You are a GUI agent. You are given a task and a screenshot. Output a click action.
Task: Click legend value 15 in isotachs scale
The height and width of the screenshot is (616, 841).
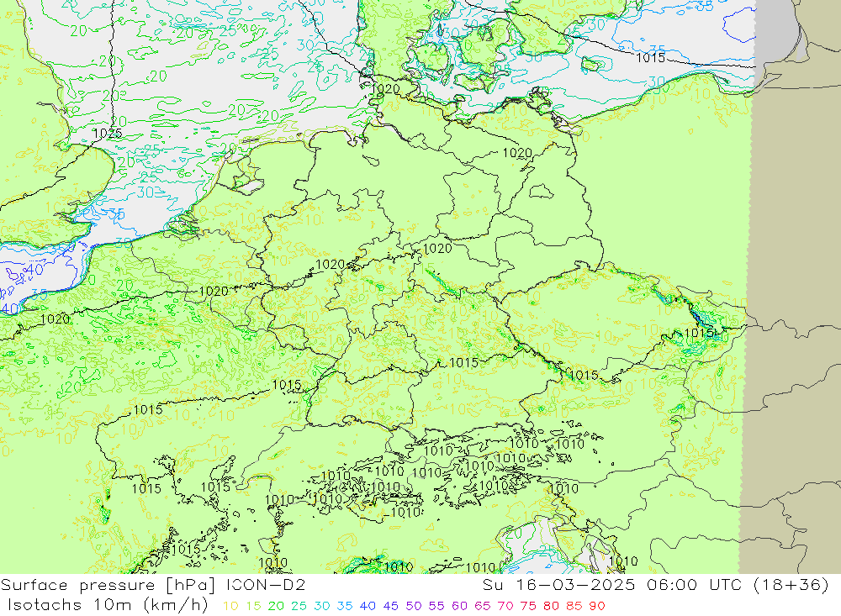tap(254, 606)
